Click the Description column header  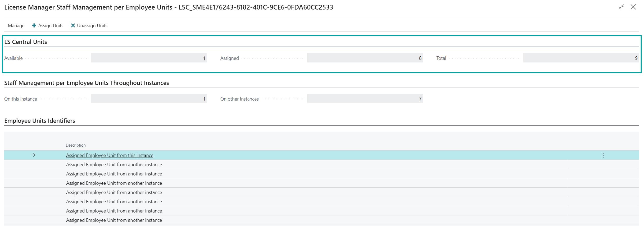coord(76,145)
